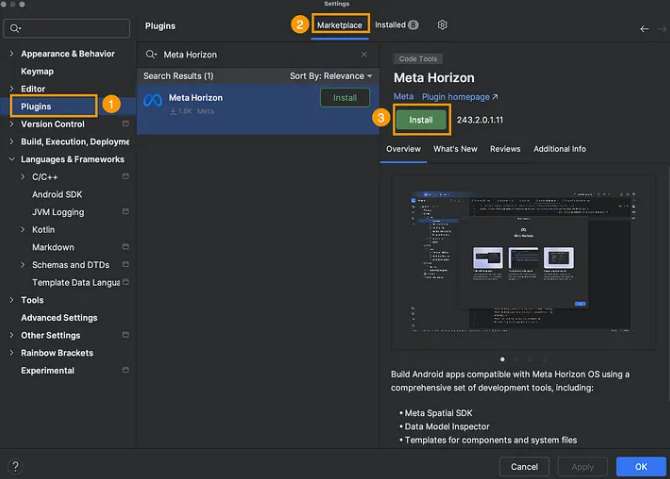Click the plugin screenshot preview image
The height and width of the screenshot is (479, 670).
coord(523,262)
